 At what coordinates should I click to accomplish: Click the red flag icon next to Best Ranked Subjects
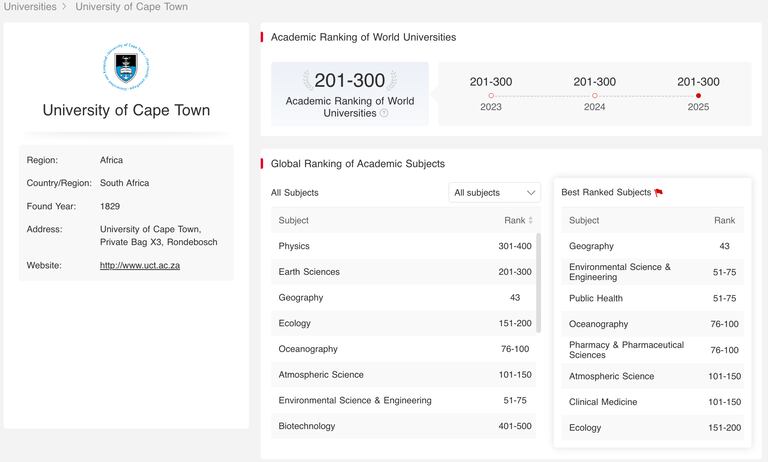pos(658,193)
